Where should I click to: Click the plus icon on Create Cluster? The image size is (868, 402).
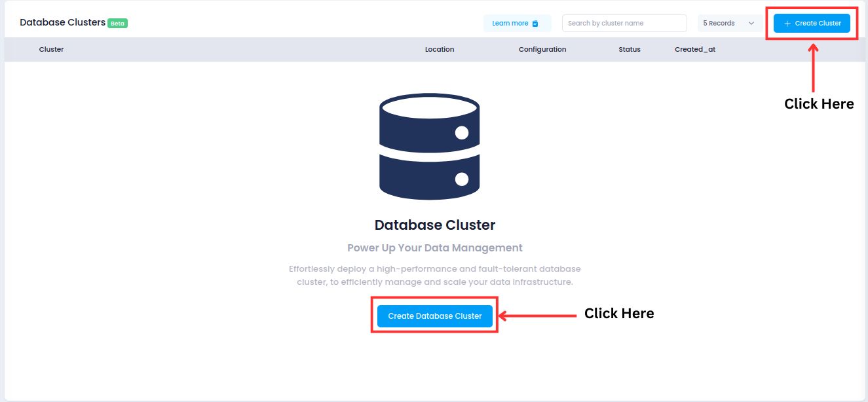pos(787,24)
